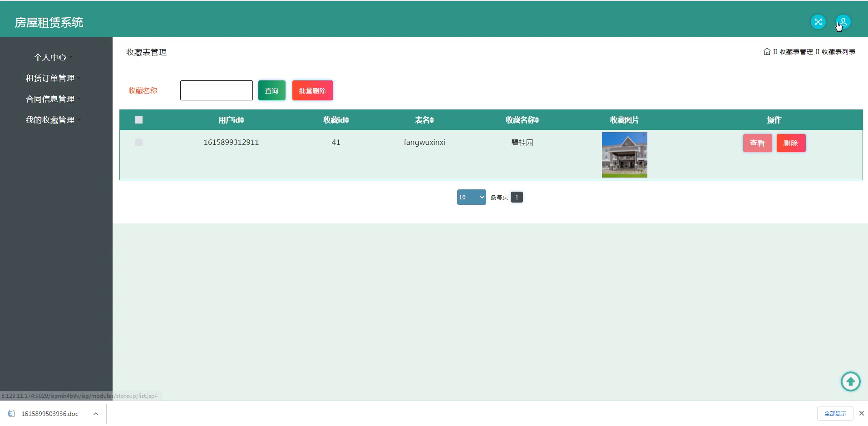Viewport: 868px width, 426px height.
Task: Check the row checkbox for 碧桂园
Action: coord(139,142)
